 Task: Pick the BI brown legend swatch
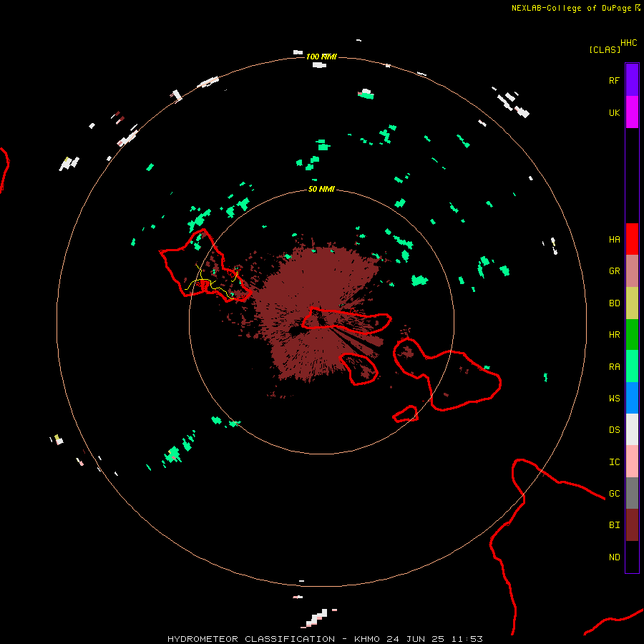coord(632,525)
